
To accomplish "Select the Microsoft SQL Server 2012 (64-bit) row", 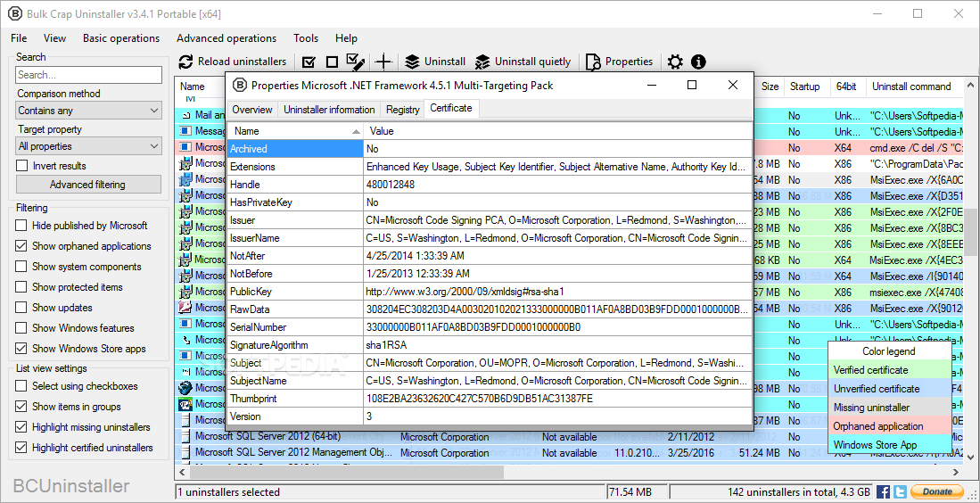I will pyautogui.click(x=570, y=437).
